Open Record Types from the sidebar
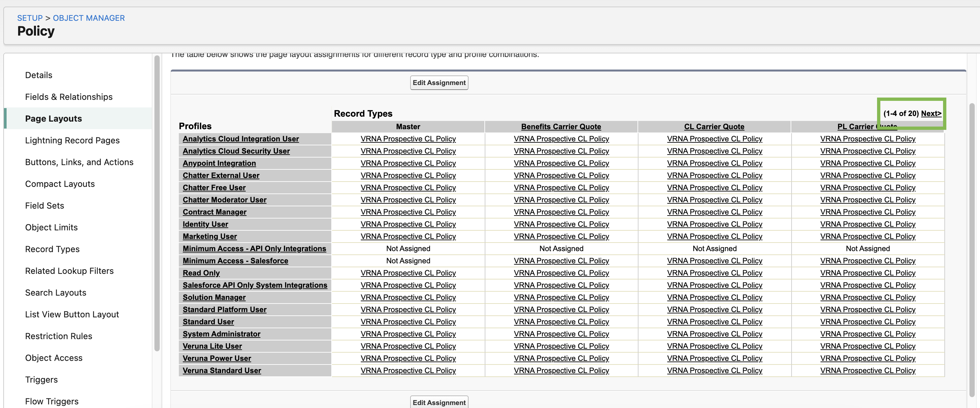Screen dimensions: 980x408 tap(52, 249)
